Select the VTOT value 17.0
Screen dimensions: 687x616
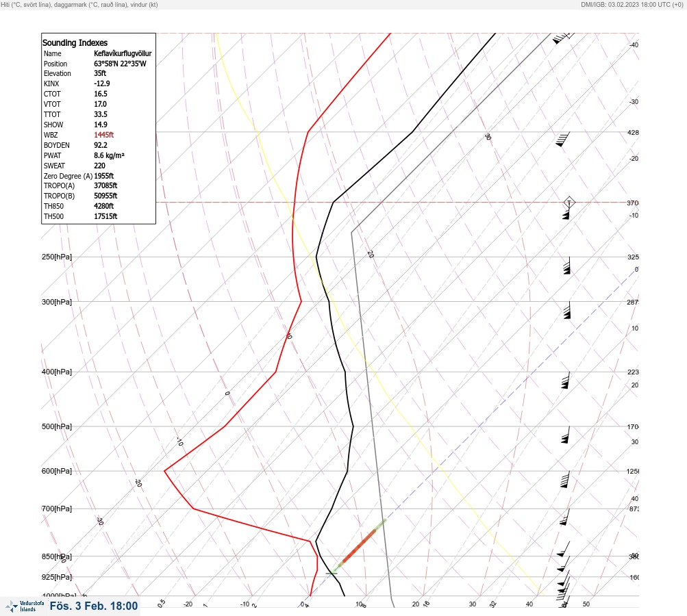click(x=100, y=104)
